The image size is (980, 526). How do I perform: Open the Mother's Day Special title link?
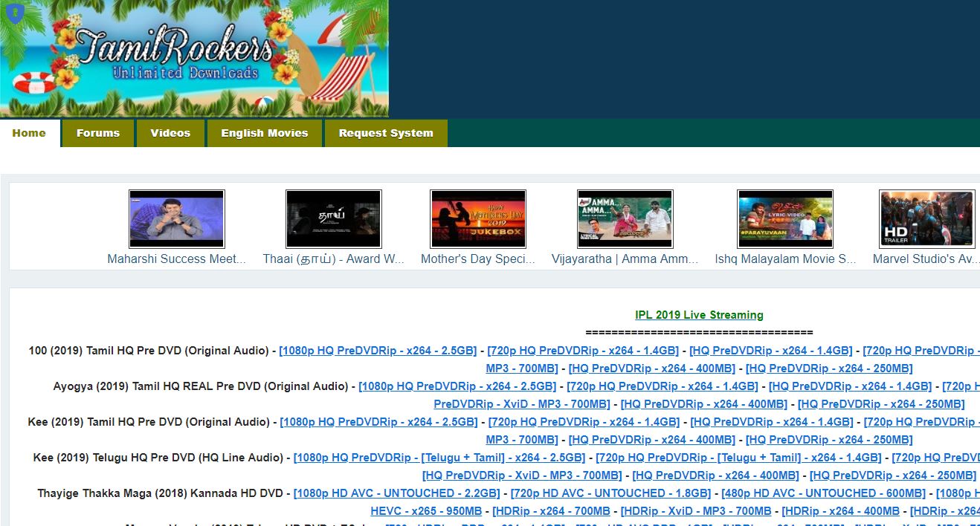(477, 259)
